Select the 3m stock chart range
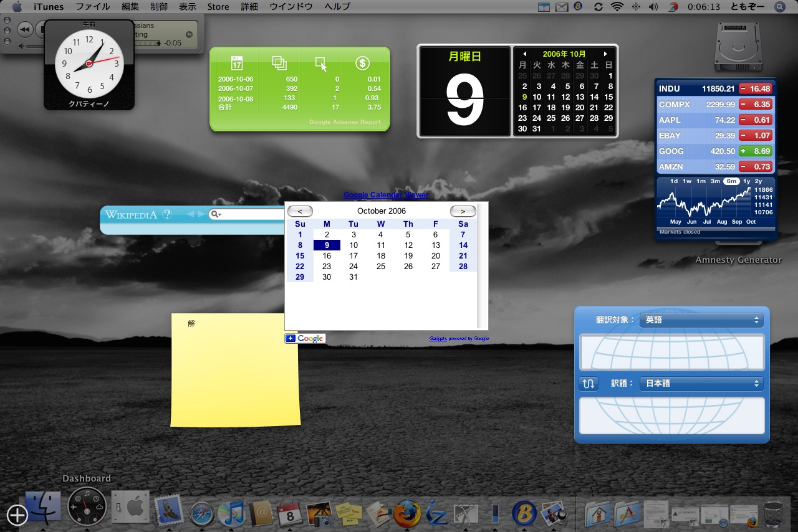Viewport: 798px width, 532px height. (x=715, y=181)
